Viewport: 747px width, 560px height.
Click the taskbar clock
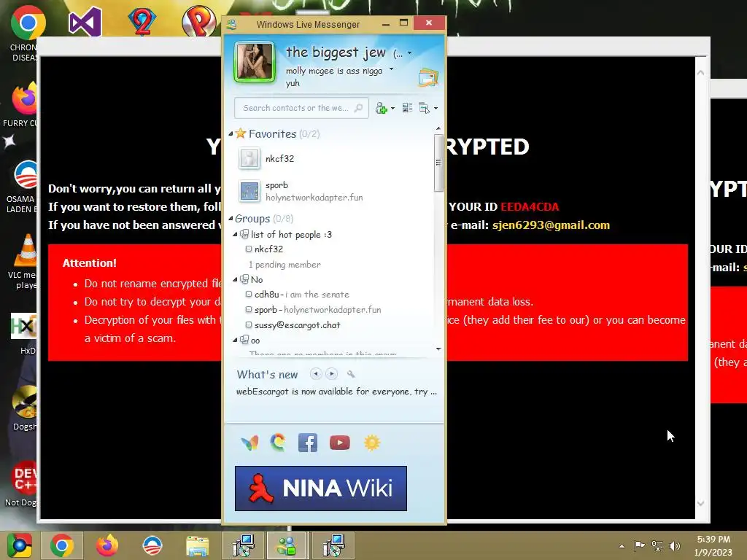(713, 545)
